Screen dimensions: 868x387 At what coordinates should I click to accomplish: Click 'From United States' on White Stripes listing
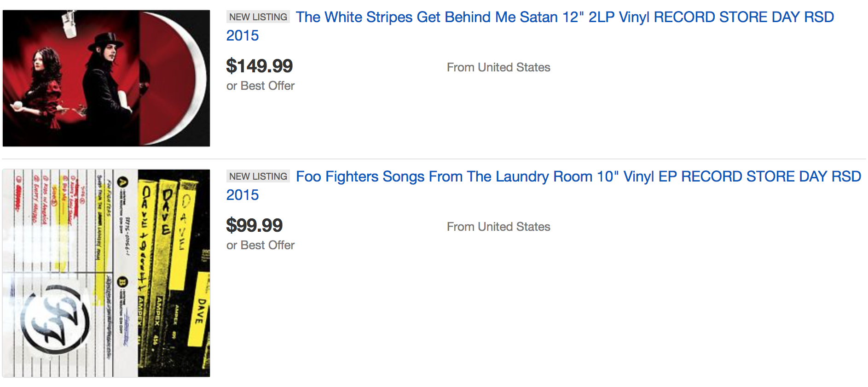pyautogui.click(x=498, y=68)
